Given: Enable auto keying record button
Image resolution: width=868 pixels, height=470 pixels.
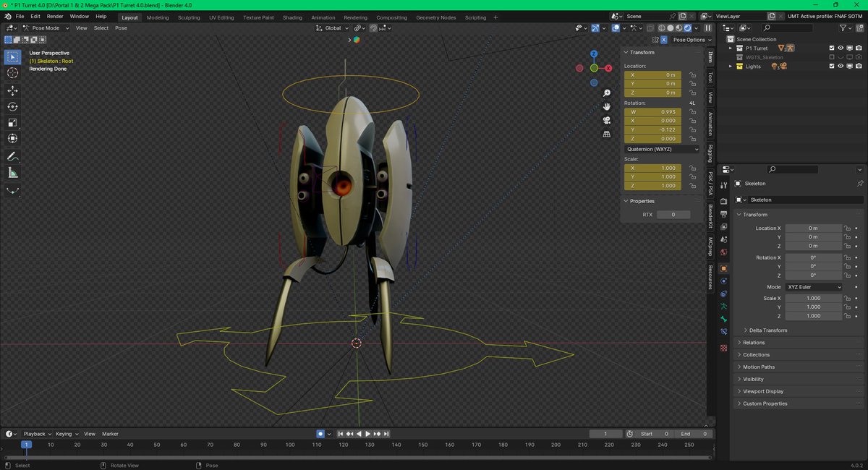Looking at the screenshot, I should click(320, 434).
